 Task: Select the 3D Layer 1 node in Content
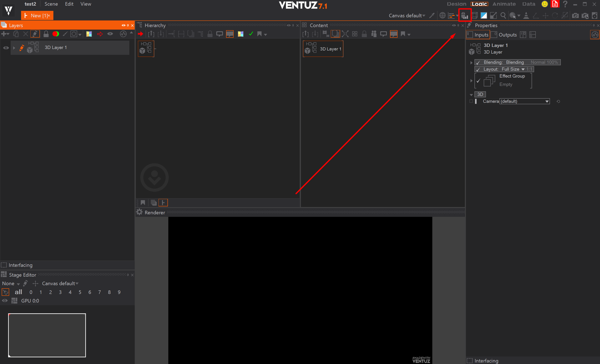[323, 49]
